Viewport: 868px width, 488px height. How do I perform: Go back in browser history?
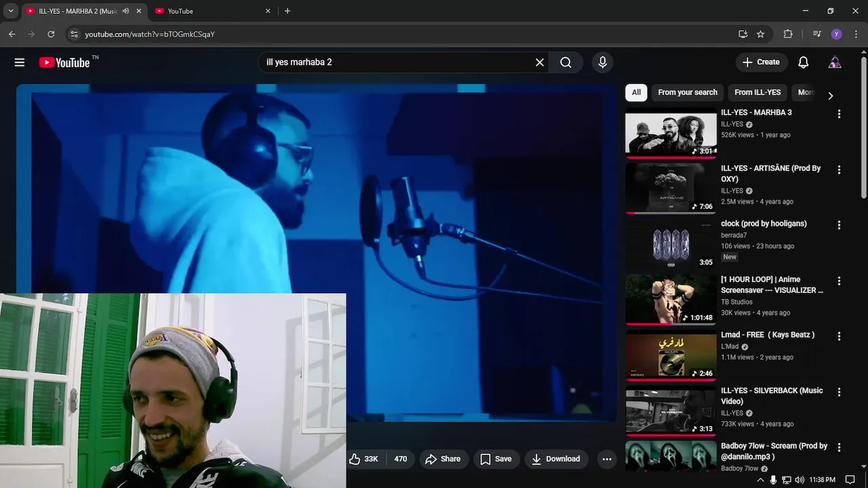pyautogui.click(x=12, y=34)
